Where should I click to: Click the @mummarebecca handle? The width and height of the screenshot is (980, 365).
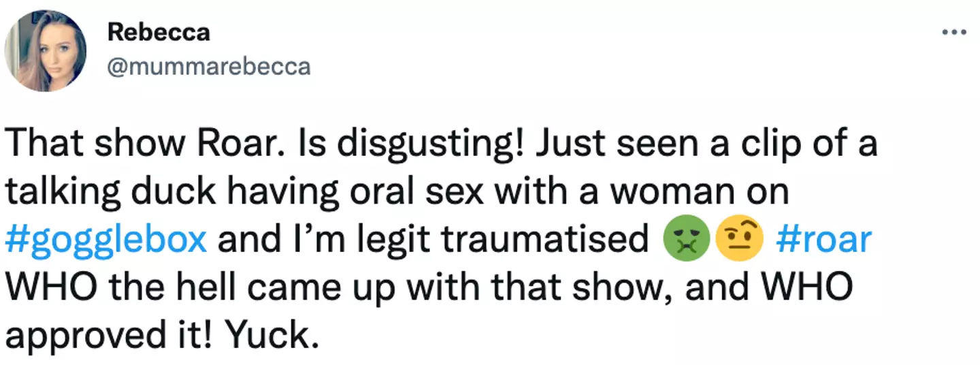(208, 66)
